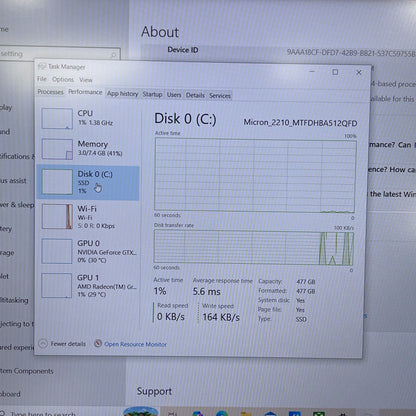Click the Disk transfer rate graph
This screenshot has width=416, height=416.
(x=253, y=247)
